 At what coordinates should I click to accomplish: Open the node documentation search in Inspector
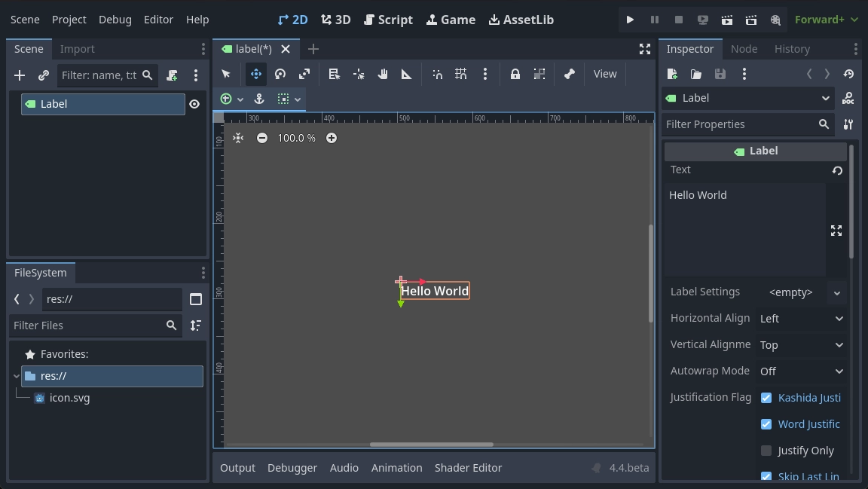(848, 98)
